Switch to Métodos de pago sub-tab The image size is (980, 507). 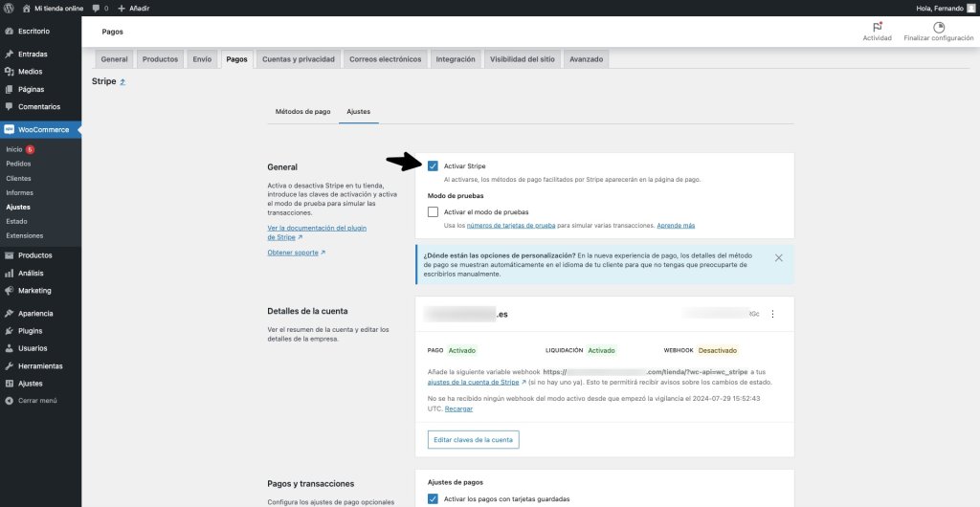303,112
